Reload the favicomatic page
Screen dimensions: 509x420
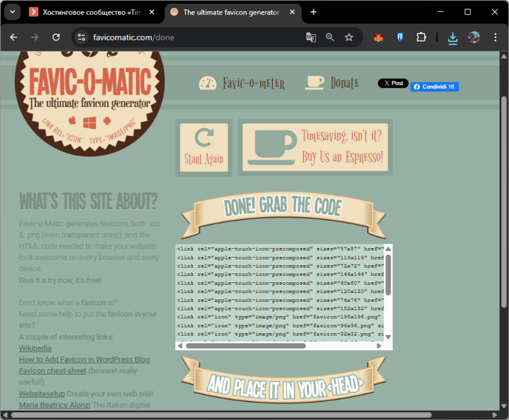[x=56, y=37]
